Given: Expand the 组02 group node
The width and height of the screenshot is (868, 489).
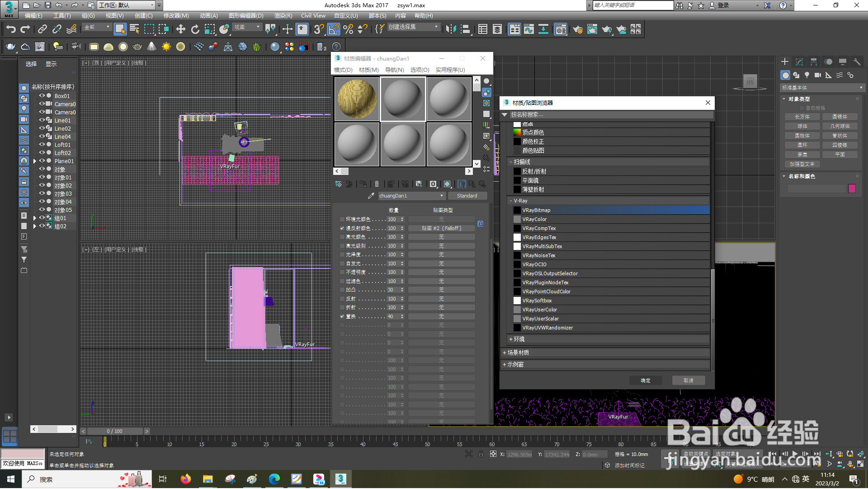Looking at the screenshot, I should (34, 226).
